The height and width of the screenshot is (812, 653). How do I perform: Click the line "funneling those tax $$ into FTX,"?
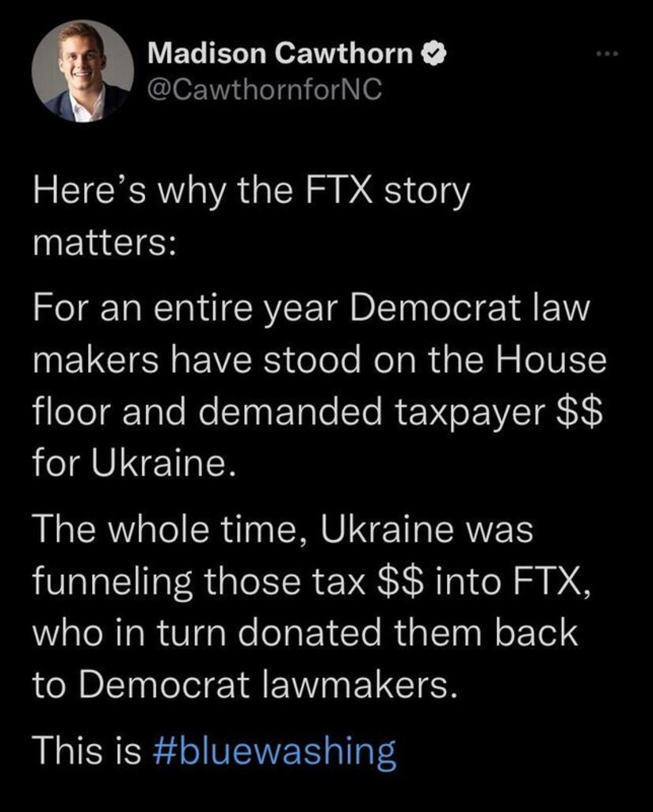311,582
